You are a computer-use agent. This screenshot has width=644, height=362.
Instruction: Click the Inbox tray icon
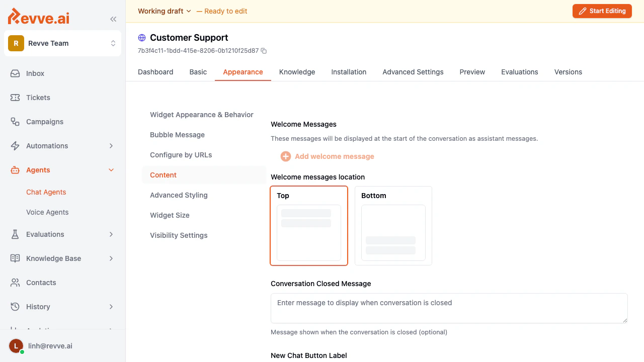click(15, 73)
